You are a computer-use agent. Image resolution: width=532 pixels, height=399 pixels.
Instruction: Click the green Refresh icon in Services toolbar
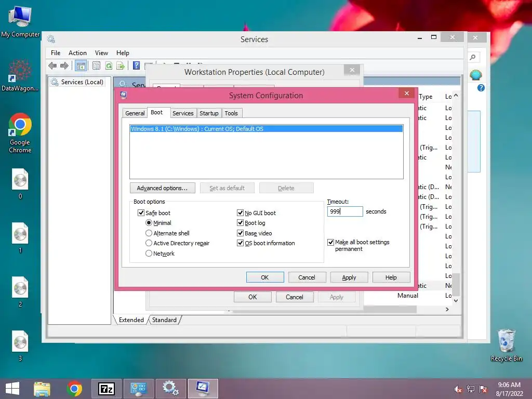[x=109, y=65]
